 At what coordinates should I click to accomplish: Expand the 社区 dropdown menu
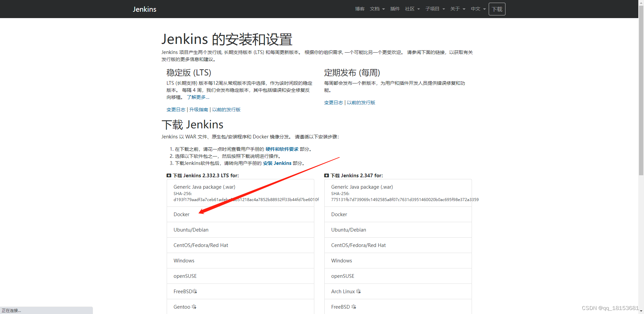click(x=412, y=9)
